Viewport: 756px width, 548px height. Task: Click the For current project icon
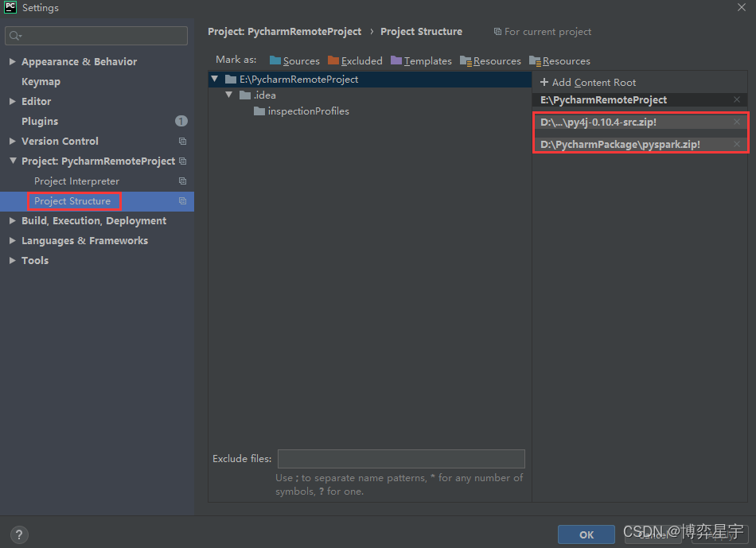(497, 32)
